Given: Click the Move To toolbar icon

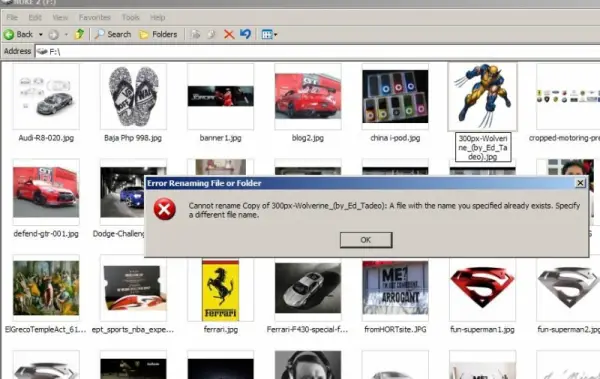Looking at the screenshot, I should click(196, 34).
